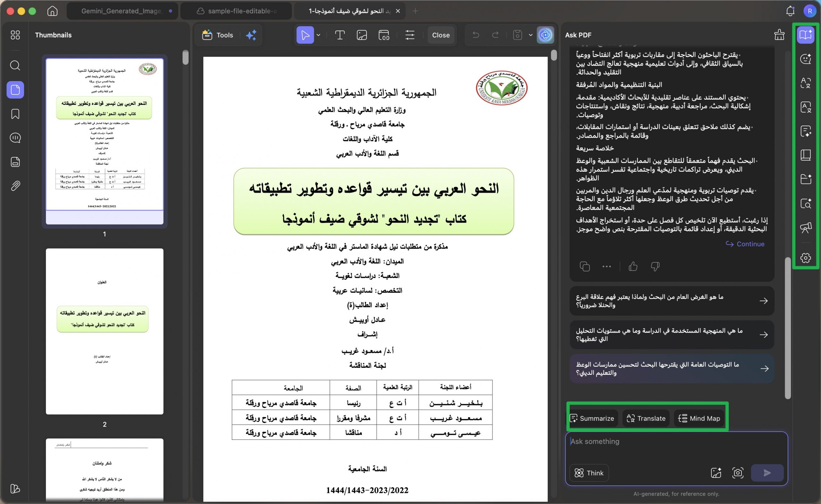
Task: Open the home screen icon
Action: (x=52, y=11)
